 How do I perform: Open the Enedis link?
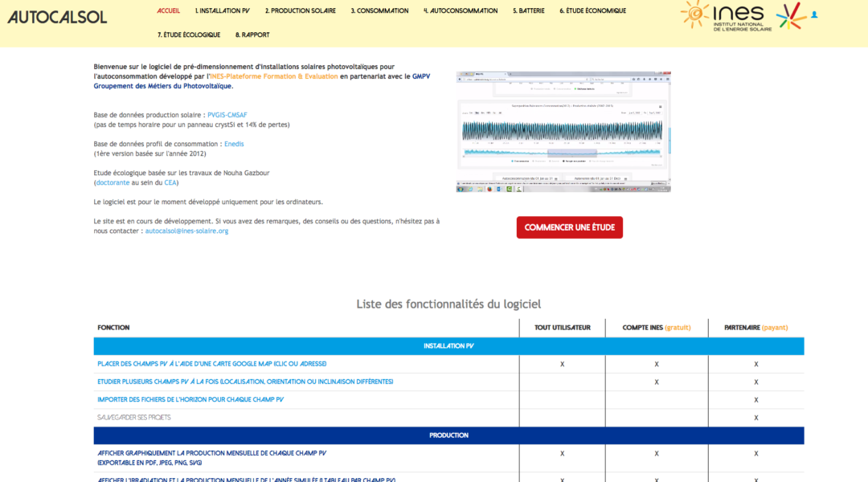click(x=234, y=144)
